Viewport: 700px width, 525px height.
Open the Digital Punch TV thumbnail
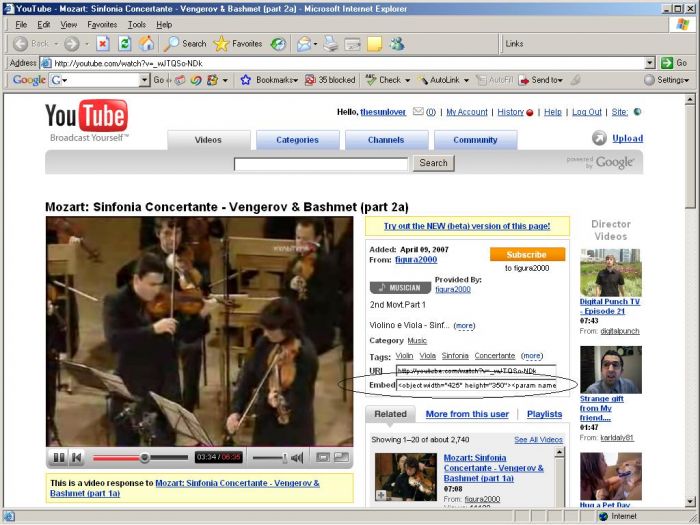(611, 273)
